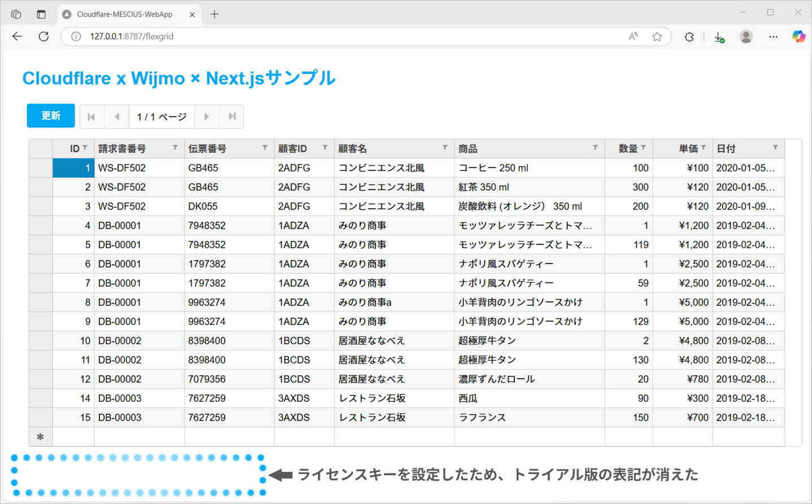Select the price cell ¥700
The image size is (812, 504).
[x=683, y=418]
